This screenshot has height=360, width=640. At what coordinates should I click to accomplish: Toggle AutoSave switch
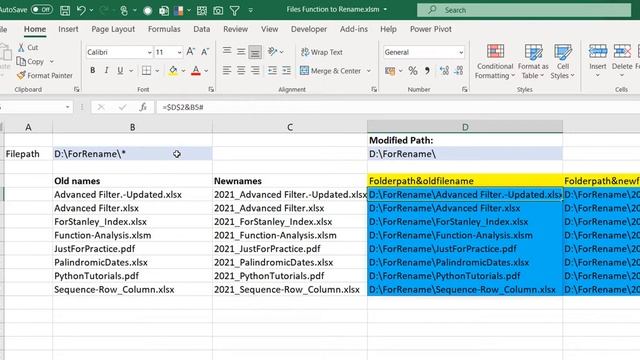(42, 9)
